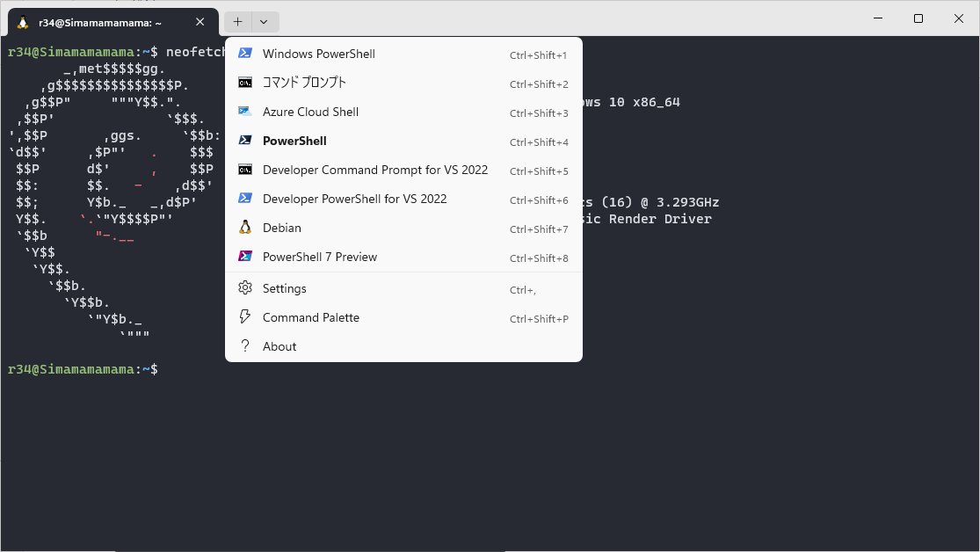Click the bottom r34@Simamamamama:~$ prompt
Screen dimensions: 980x552
pyautogui.click(x=83, y=369)
